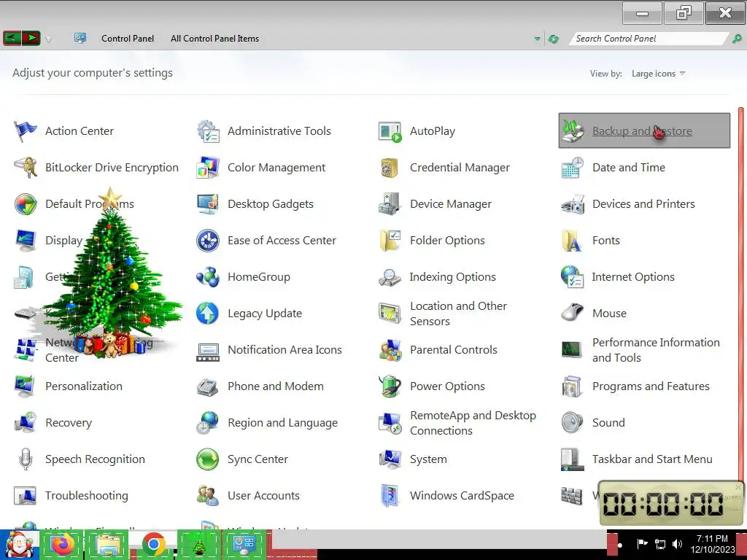Click the Parental Controls icon
This screenshot has height=560, width=747.
(x=390, y=350)
